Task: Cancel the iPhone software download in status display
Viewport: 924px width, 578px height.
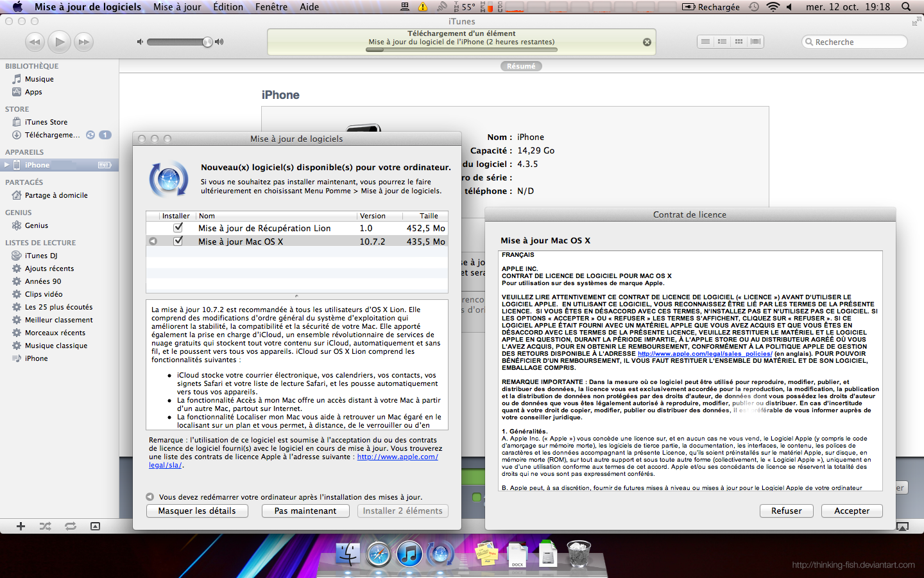Action: pyautogui.click(x=647, y=42)
